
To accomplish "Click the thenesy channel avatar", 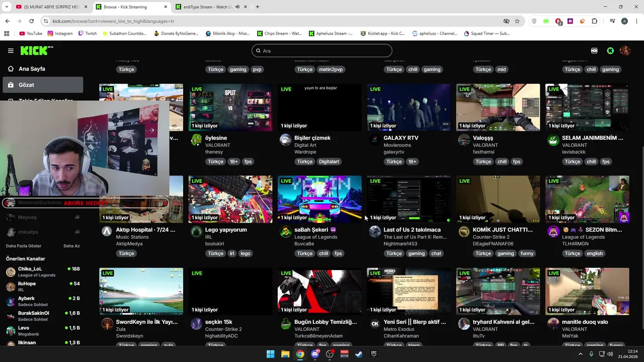I will pyautogui.click(x=196, y=140).
